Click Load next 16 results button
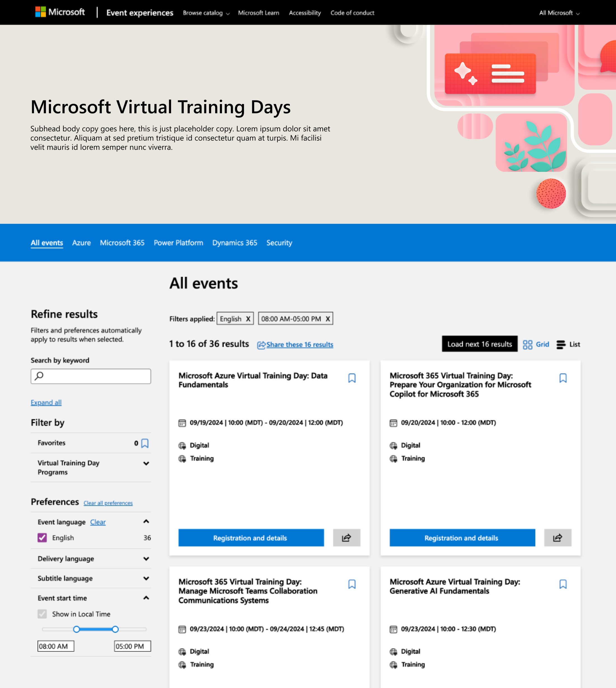Viewport: 616px width, 688px height. point(479,344)
